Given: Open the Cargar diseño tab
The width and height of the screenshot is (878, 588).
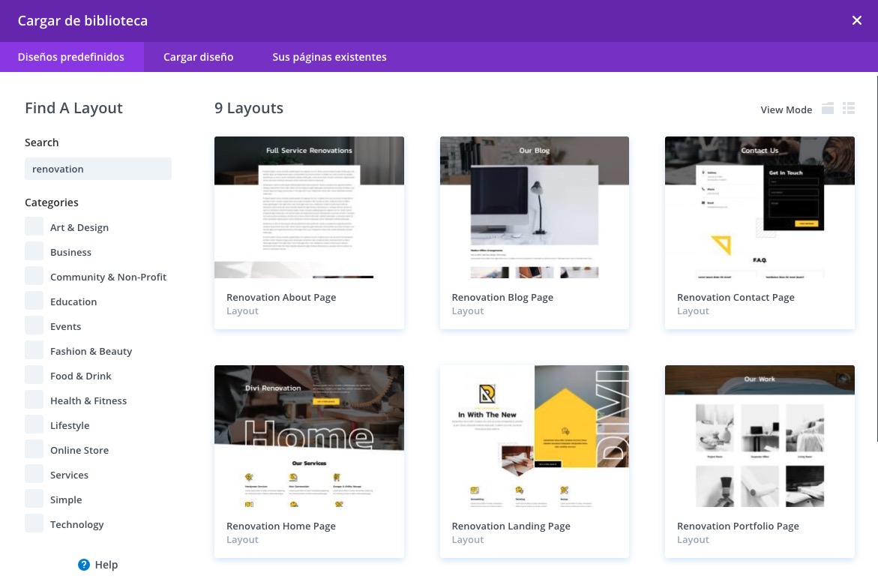Looking at the screenshot, I should 199,57.
